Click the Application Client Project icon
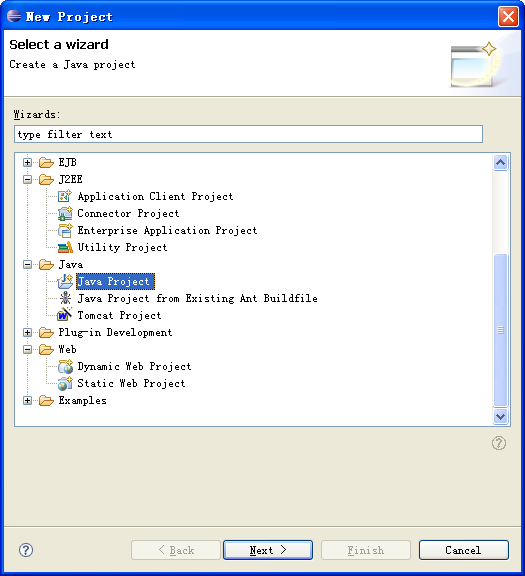Screen dimensions: 525x576 [x=65, y=196]
